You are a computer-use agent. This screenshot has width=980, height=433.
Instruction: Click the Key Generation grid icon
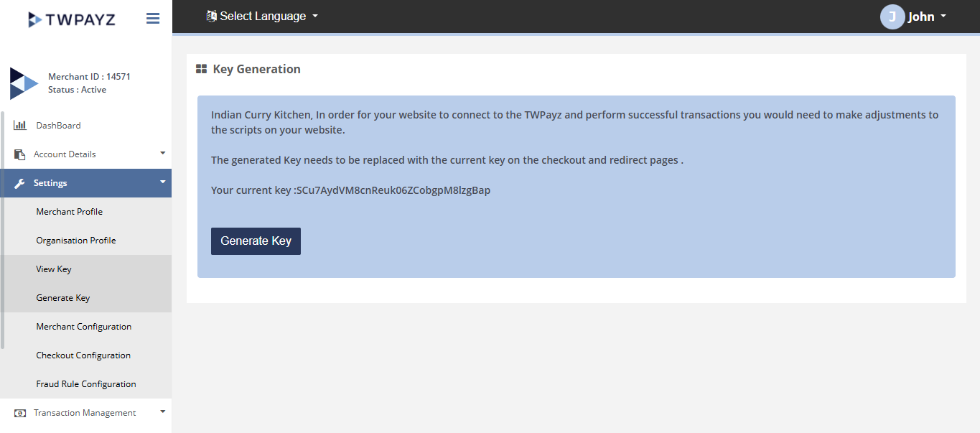(x=202, y=69)
